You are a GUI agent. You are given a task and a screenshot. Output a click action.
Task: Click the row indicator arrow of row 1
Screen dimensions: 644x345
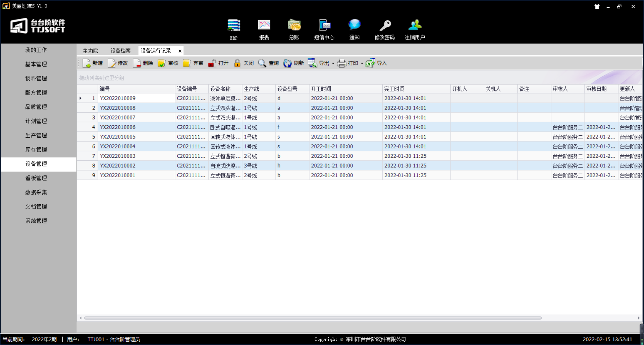click(x=80, y=98)
